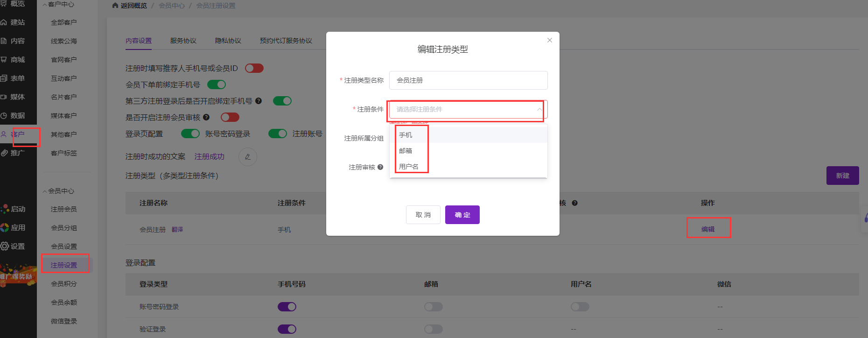
Task: Click 取消 button in the dialog
Action: coord(423,215)
